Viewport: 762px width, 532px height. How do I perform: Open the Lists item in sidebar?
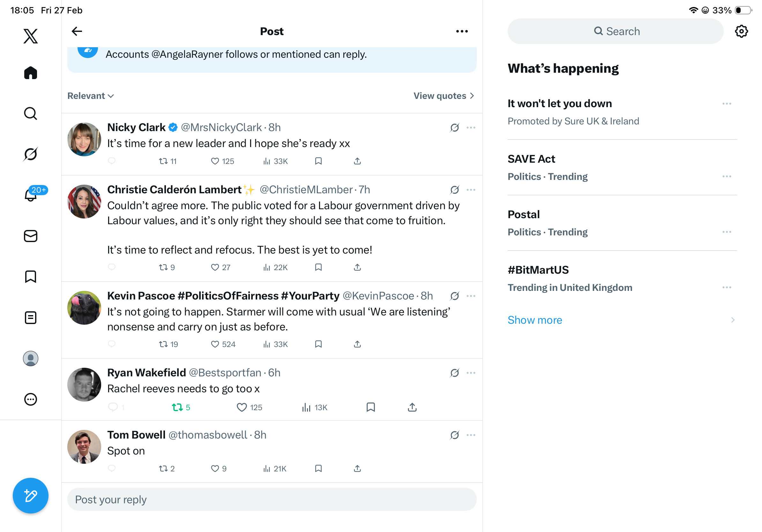(x=31, y=318)
